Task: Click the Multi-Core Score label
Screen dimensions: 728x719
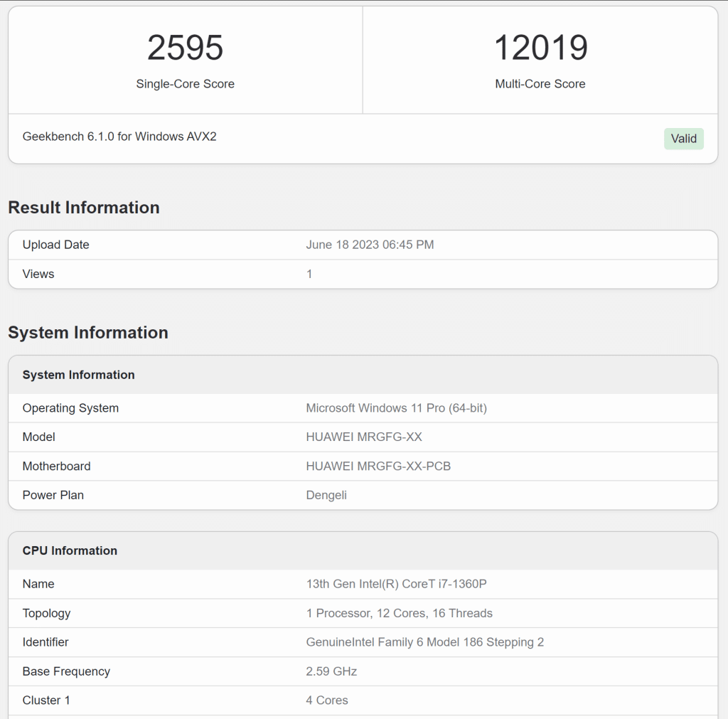Action: pos(540,84)
